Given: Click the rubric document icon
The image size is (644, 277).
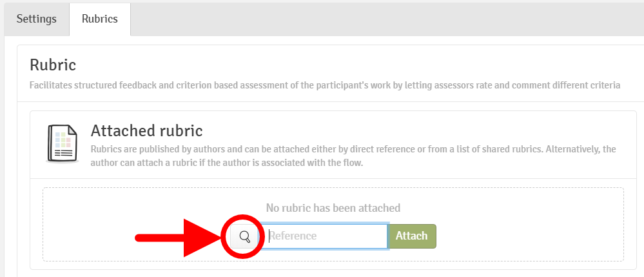Looking at the screenshot, I should click(x=63, y=143).
